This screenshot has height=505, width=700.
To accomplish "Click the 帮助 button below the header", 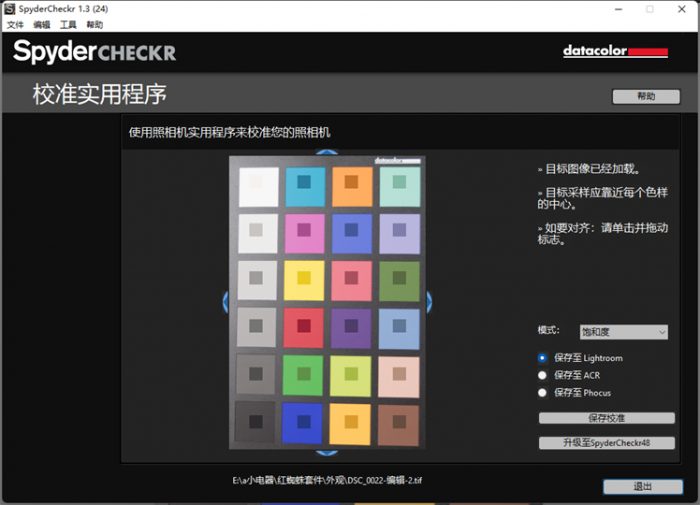I will point(645,97).
